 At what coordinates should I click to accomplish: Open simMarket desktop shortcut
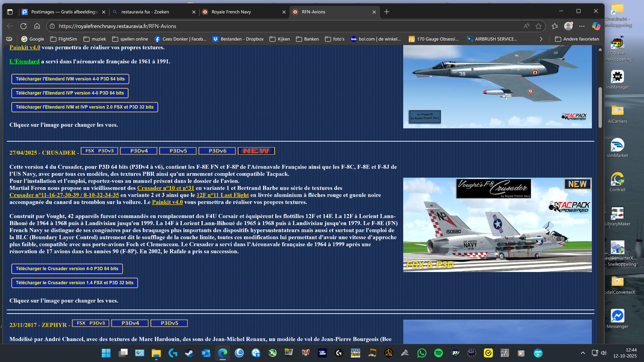point(617,149)
